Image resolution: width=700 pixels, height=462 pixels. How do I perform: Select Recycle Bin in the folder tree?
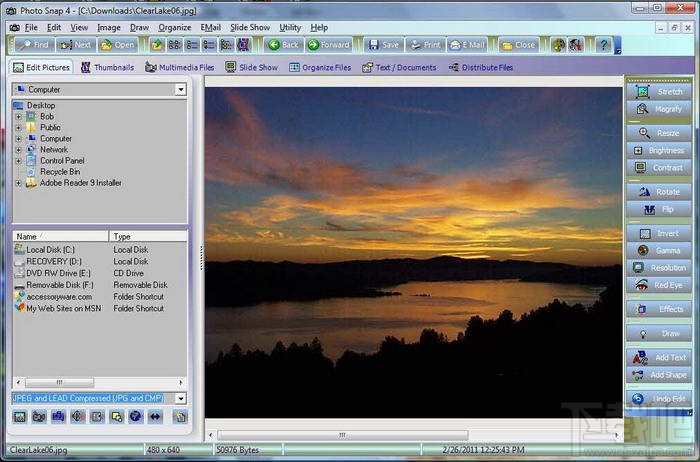[60, 172]
